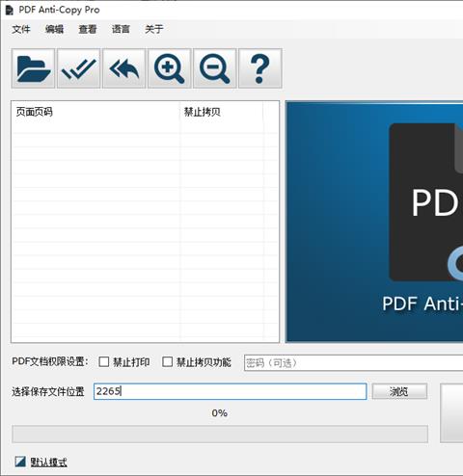Open a PDF file with the folder icon
Image resolution: width=463 pixels, height=476 pixels.
33,68
